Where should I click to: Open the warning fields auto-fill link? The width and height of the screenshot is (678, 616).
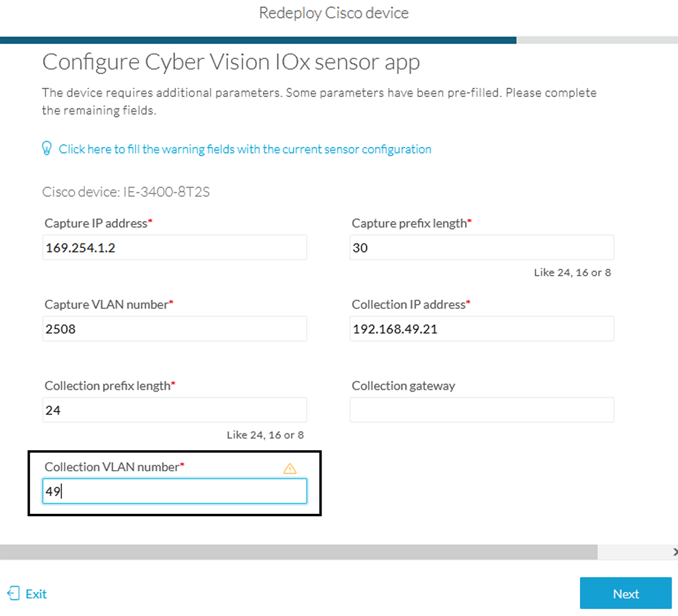tap(244, 149)
